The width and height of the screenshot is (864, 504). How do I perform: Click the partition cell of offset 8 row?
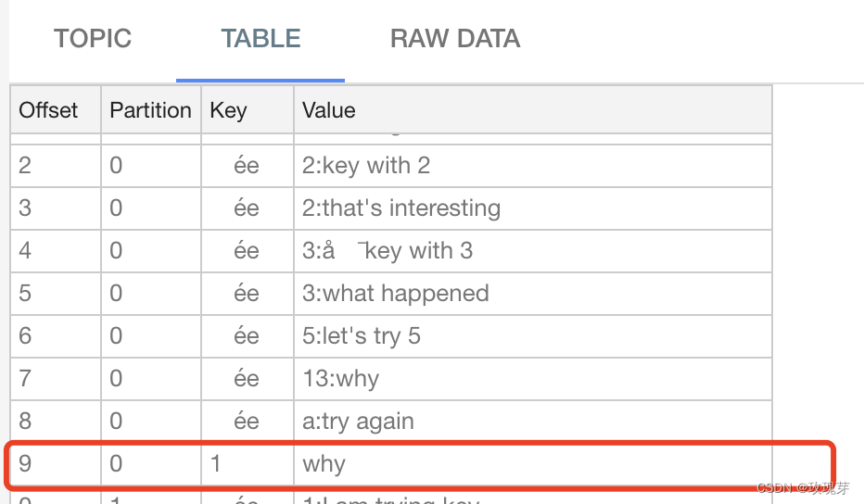(x=116, y=422)
